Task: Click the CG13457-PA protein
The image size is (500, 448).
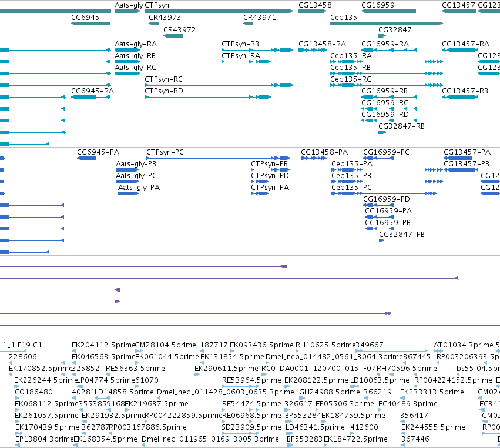Action: [458, 158]
